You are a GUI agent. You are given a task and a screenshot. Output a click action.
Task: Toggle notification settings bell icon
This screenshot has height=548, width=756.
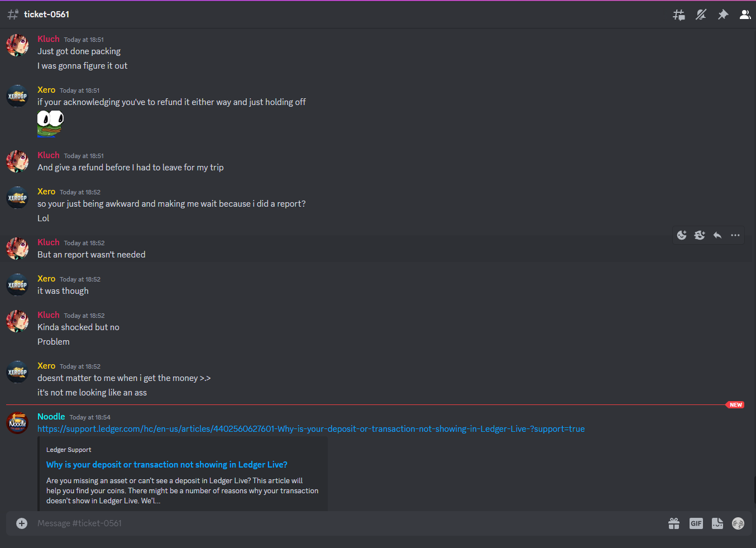[x=701, y=15]
